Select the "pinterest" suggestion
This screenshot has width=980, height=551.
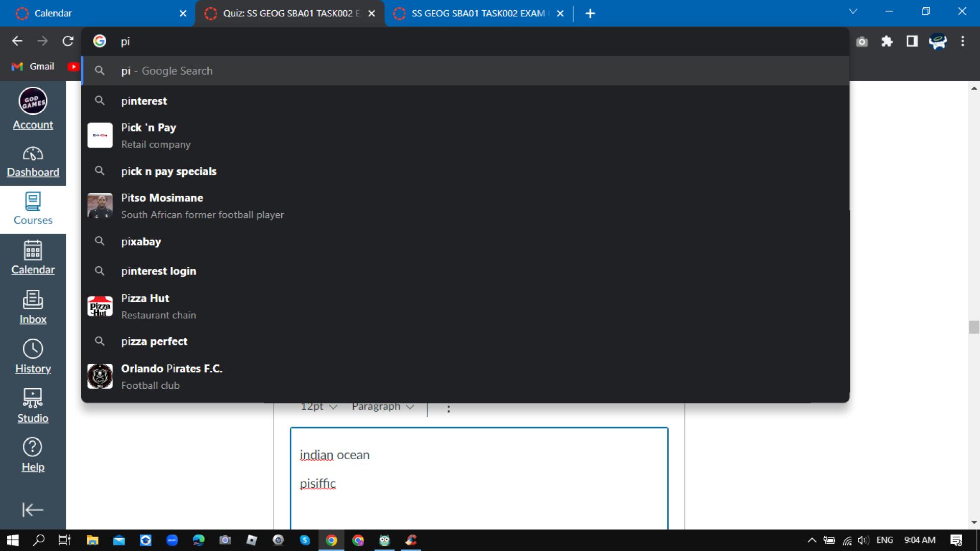465,101
